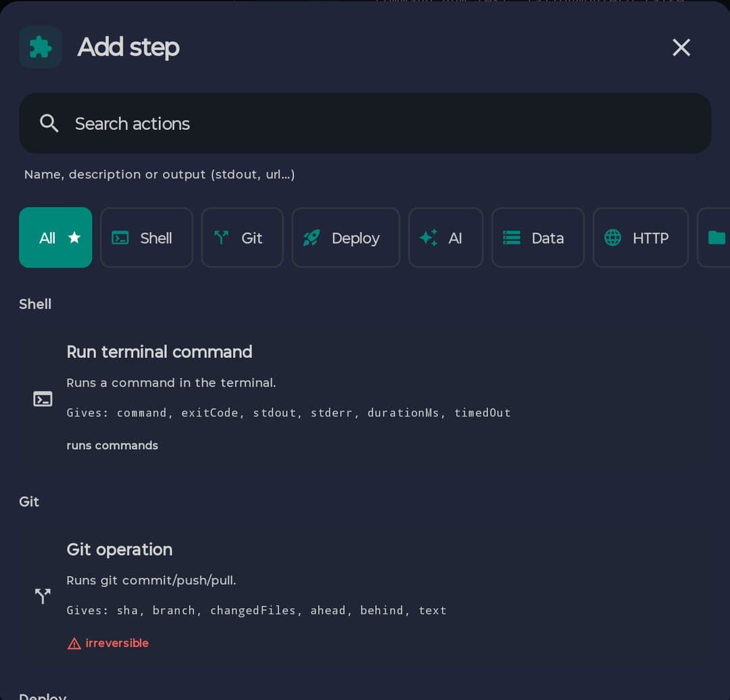The image size is (730, 700).
Task: Click the 'runs commands' tag
Action: coord(112,445)
